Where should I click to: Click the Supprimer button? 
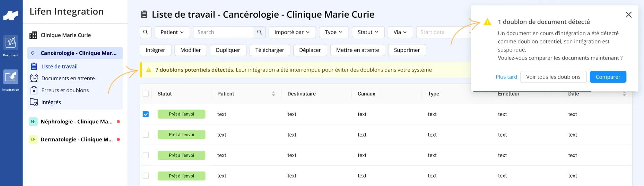[407, 50]
